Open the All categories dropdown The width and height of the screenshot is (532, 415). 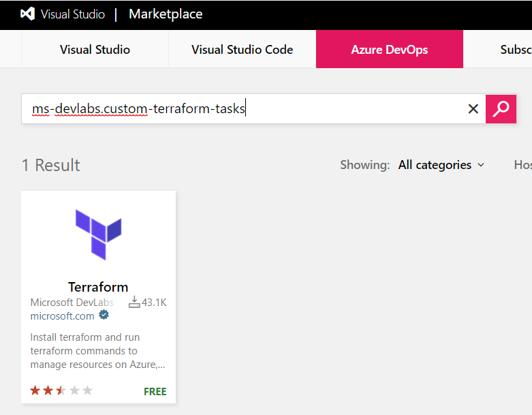[441, 165]
